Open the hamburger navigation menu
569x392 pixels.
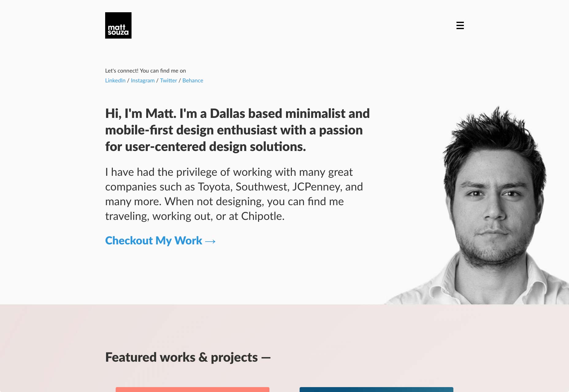460,25
